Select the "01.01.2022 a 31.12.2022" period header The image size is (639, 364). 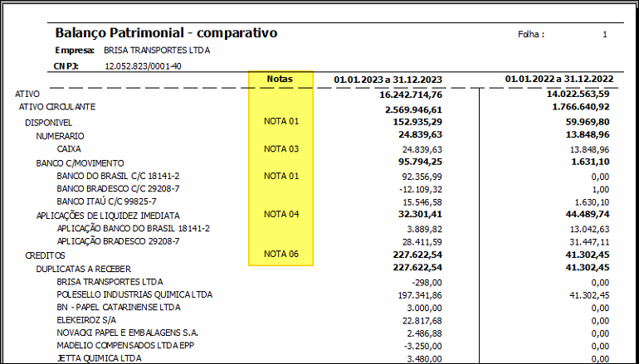(559, 79)
